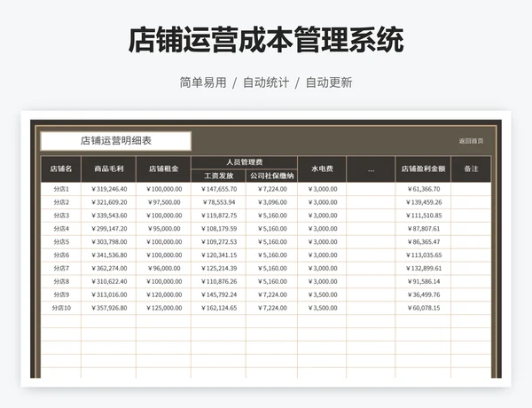532x408 pixels.
Task: Click the 工资发放 sub-header
Action: click(x=218, y=176)
